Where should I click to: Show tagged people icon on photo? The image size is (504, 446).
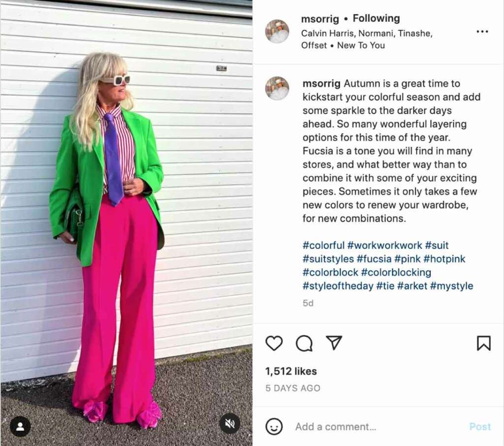[20, 426]
